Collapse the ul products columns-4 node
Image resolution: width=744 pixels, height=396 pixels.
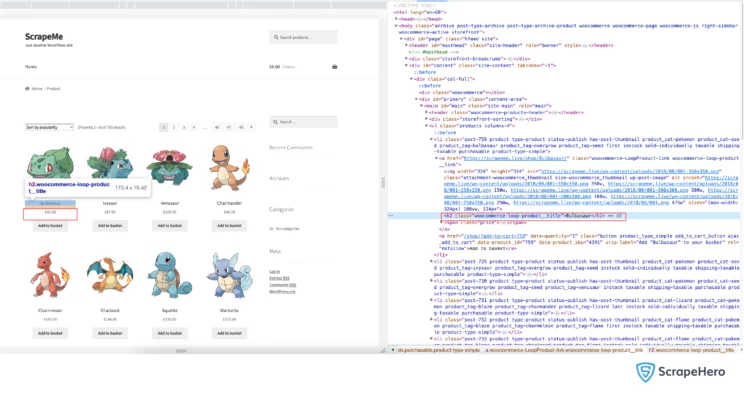pos(426,126)
